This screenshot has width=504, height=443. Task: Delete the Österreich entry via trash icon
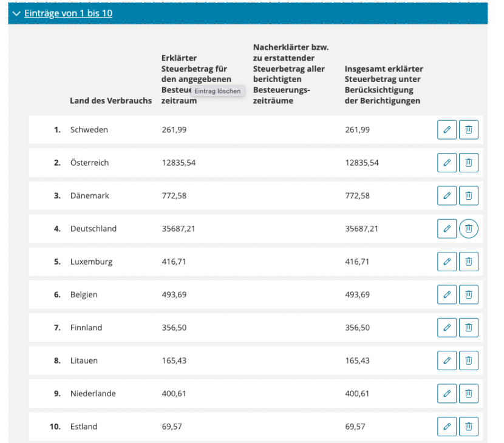pyautogui.click(x=469, y=163)
